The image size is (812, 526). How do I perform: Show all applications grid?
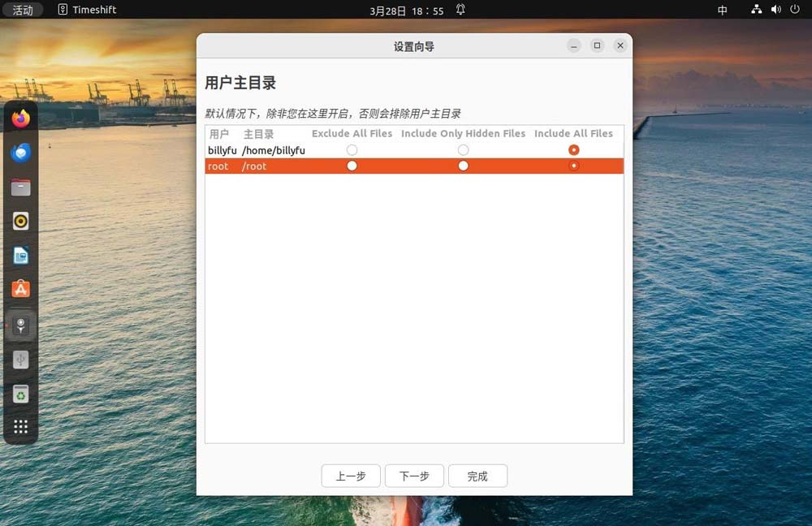[x=21, y=427]
